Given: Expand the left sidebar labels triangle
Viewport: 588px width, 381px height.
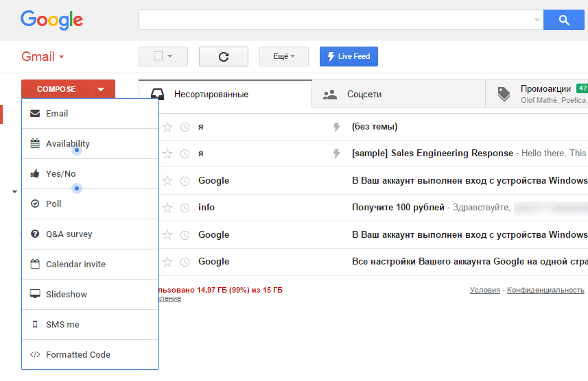Looking at the screenshot, I should pyautogui.click(x=14, y=192).
